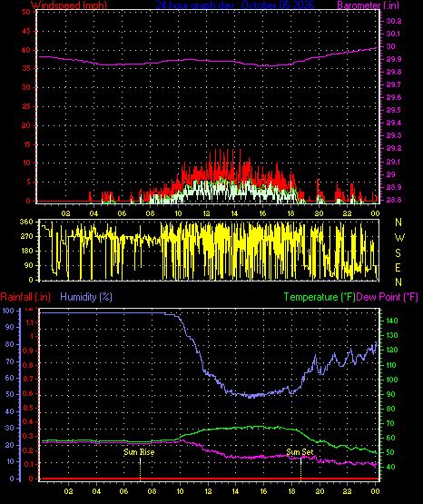This screenshot has width=423, height=504.
Task: Click the 00 hour label under humidity graph
Action: 375,491
